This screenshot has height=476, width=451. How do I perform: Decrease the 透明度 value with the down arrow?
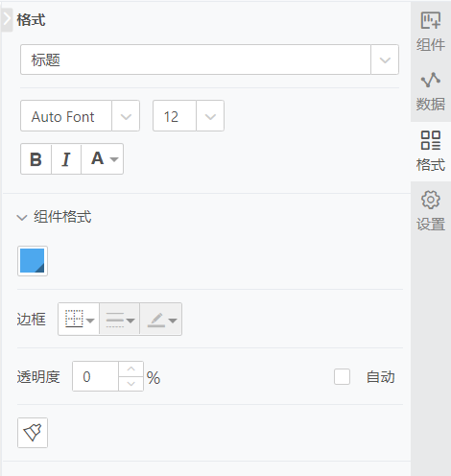131,384
